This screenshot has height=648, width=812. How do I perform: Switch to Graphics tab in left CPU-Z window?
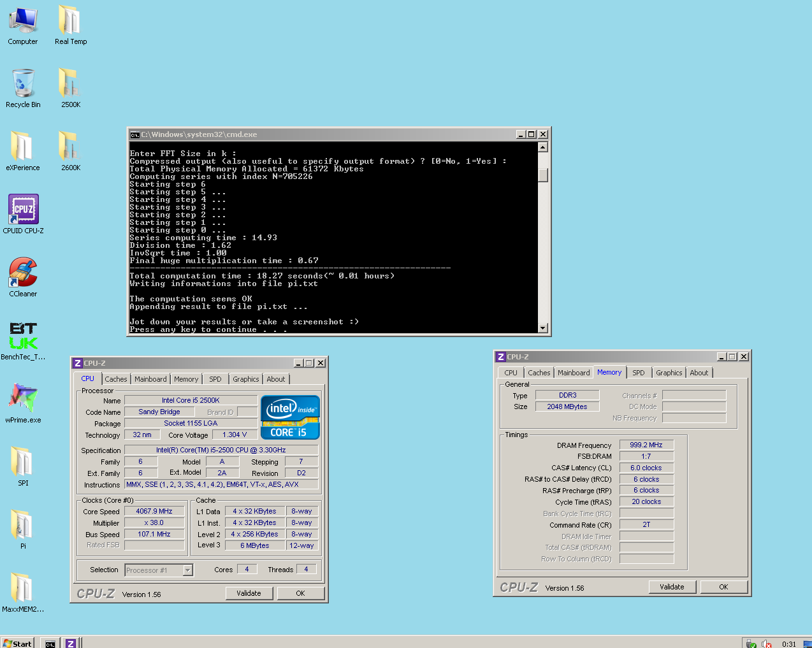246,379
